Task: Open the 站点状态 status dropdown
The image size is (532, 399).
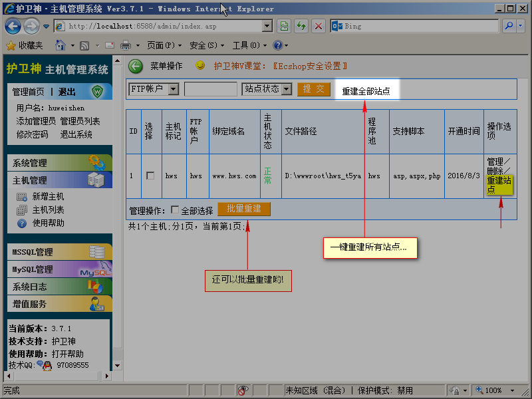Action: pos(267,89)
